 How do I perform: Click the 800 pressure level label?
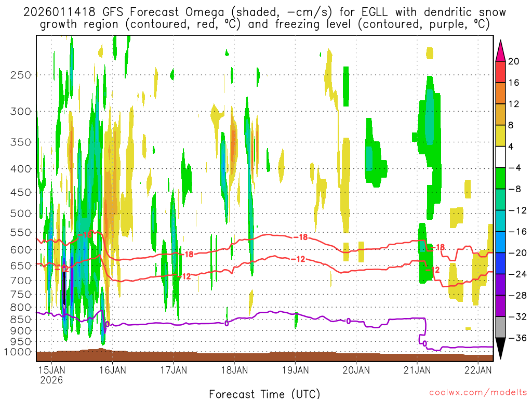21,308
